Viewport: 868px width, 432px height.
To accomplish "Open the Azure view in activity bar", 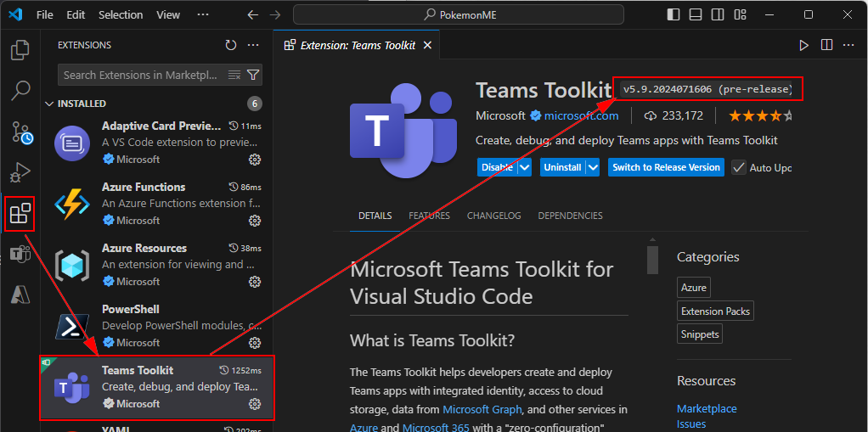I will pos(20,295).
